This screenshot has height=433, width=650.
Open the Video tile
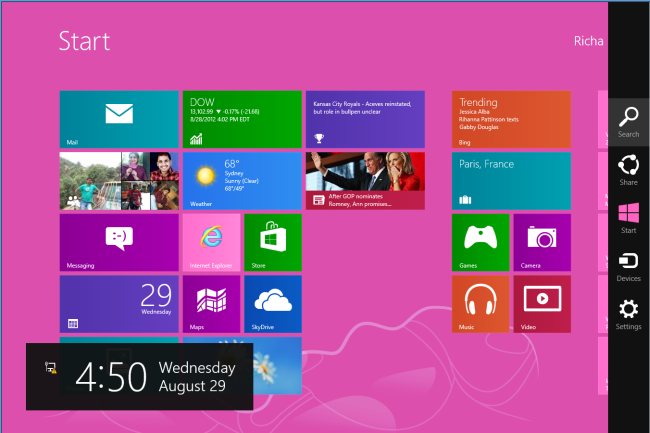point(542,304)
